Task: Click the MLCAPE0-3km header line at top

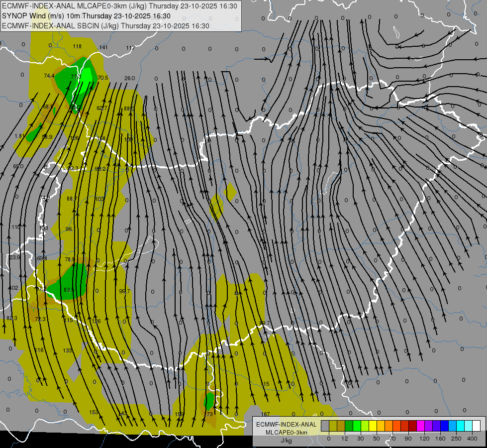Action: pyautogui.click(x=119, y=6)
